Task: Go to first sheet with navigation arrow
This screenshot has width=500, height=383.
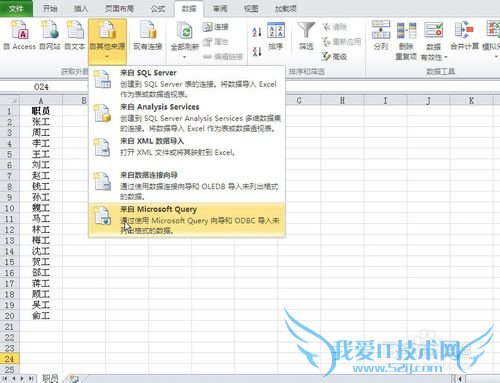Action: [5, 379]
